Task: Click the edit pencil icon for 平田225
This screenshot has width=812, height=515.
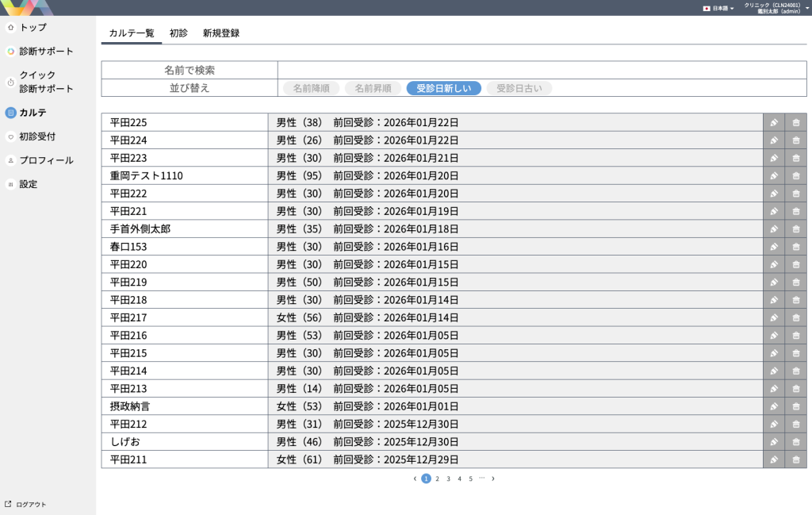Action: [773, 122]
